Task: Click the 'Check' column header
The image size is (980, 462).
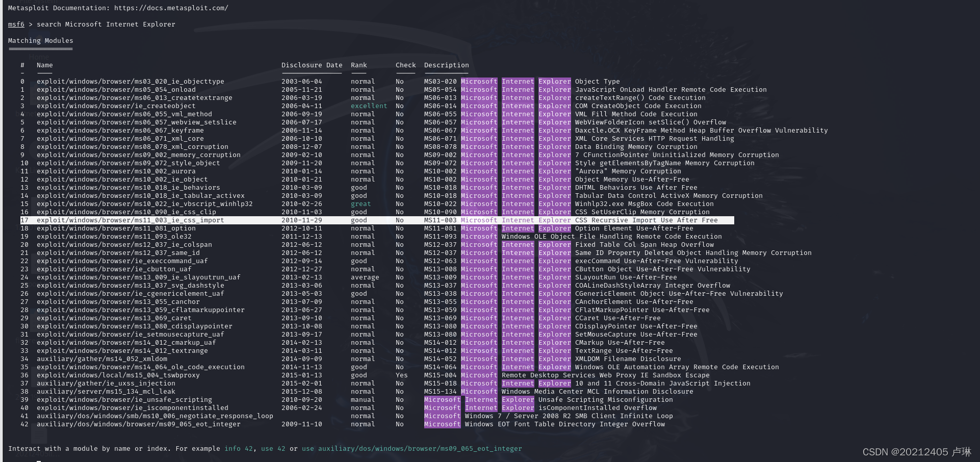Action: click(406, 65)
